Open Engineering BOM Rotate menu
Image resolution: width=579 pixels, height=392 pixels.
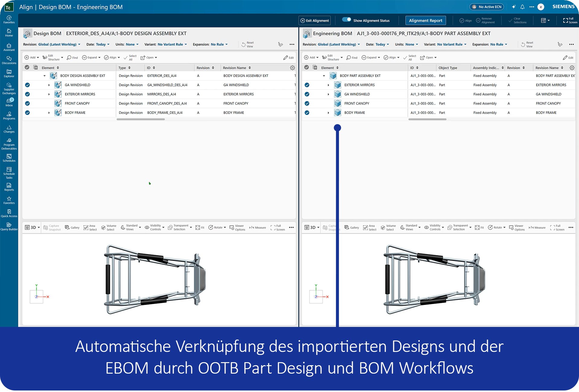tap(497, 227)
